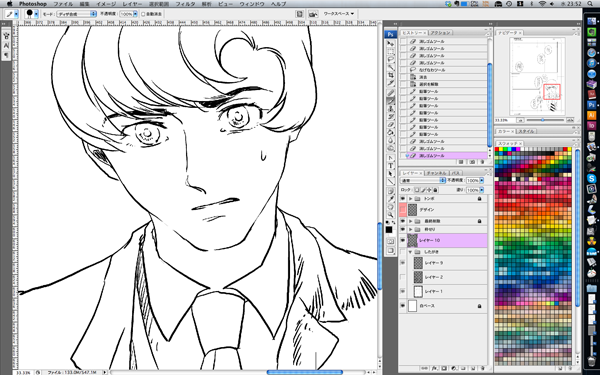Expand the トンボ layer group
The height and width of the screenshot is (375, 600).
(x=411, y=199)
